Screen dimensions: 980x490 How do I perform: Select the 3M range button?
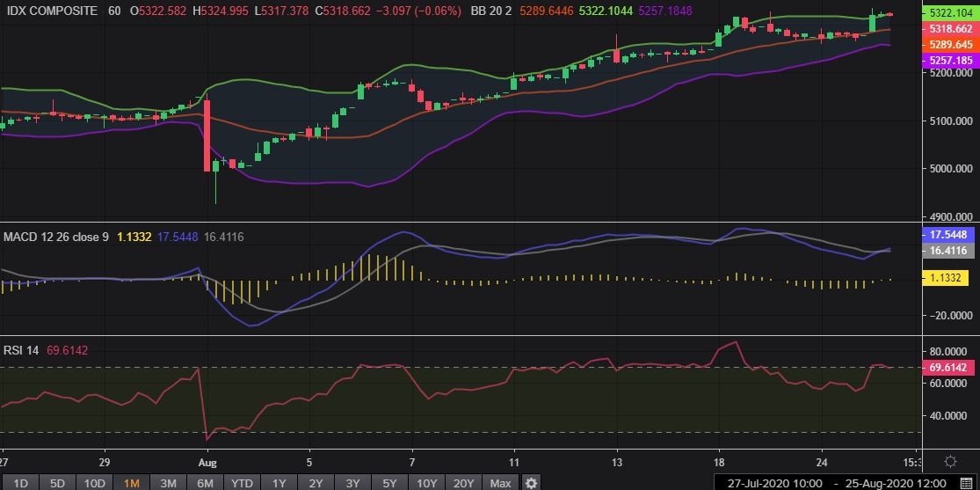168,483
